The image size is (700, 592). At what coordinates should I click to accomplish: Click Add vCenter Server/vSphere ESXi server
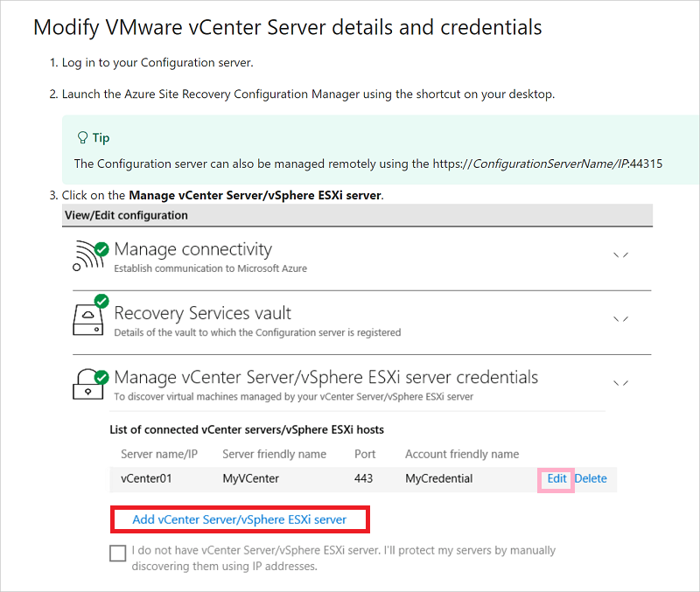click(240, 519)
